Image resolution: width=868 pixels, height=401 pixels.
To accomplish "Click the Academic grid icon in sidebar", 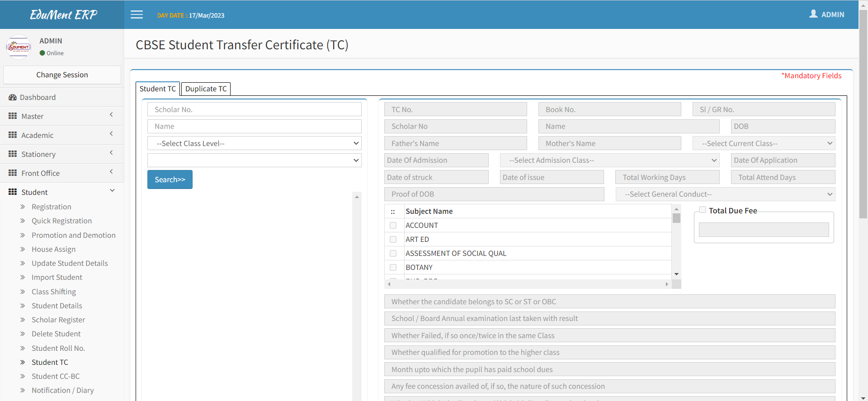I will 13,135.
